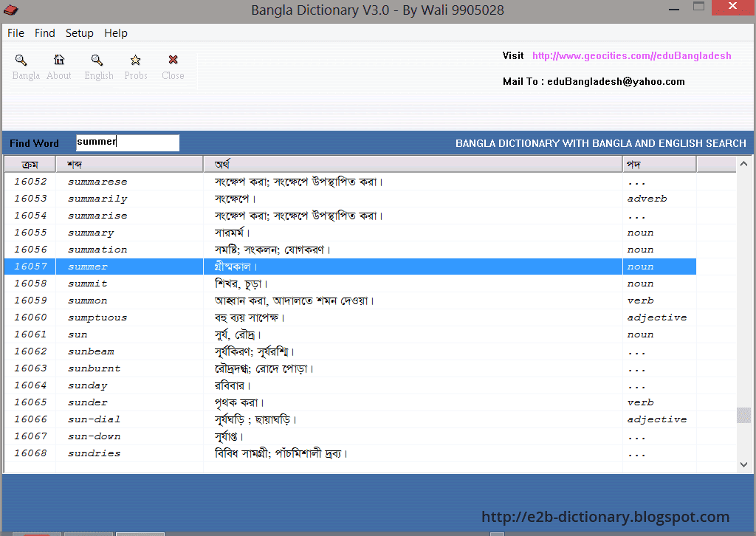Visit the geocities eduBangladesh link
This screenshot has width=756, height=536.
(x=632, y=56)
